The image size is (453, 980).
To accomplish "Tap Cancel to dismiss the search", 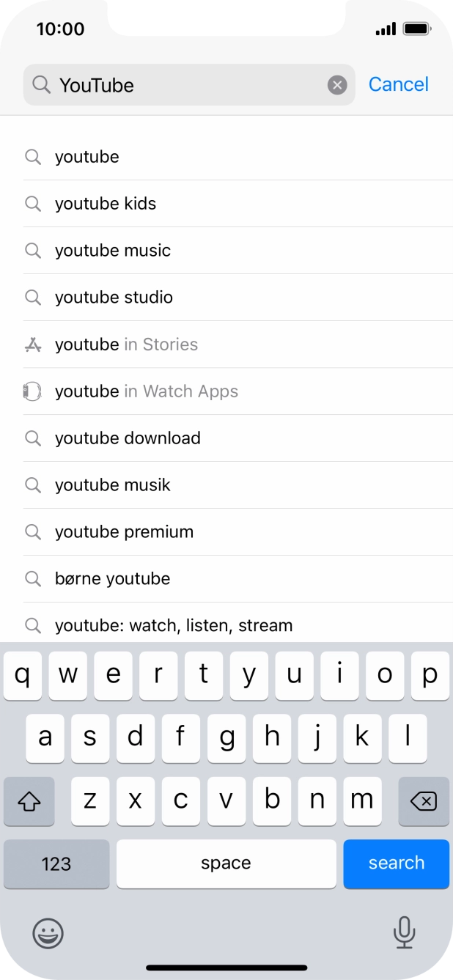I will pos(398,84).
